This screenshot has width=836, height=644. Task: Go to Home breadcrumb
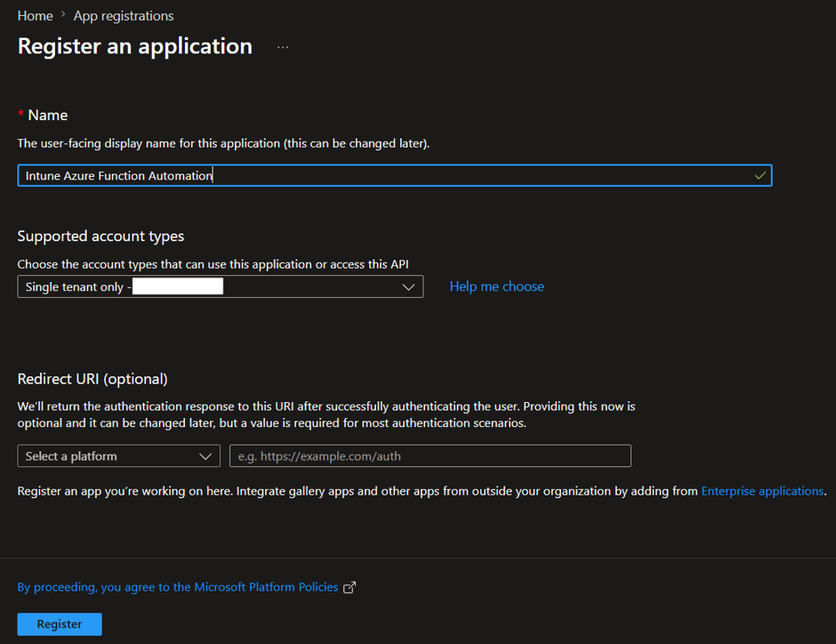pyautogui.click(x=36, y=16)
